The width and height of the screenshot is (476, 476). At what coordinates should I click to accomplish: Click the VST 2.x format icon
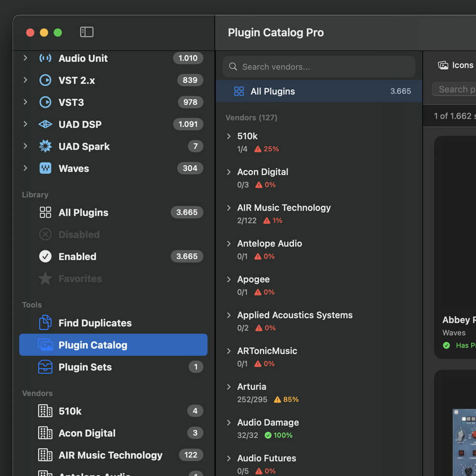45,80
